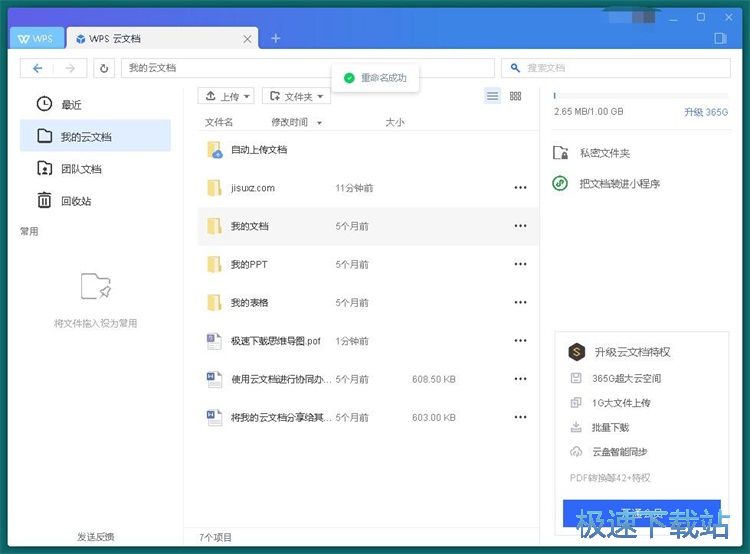Image resolution: width=750 pixels, height=554 pixels.
Task: Click PDF转换等42+特权 text
Action: (610, 477)
